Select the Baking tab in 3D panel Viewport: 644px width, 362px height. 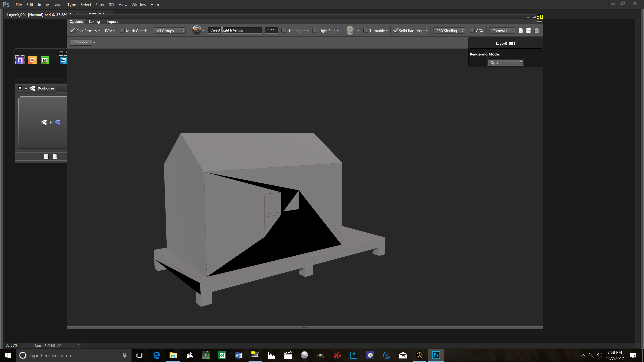[x=94, y=21]
